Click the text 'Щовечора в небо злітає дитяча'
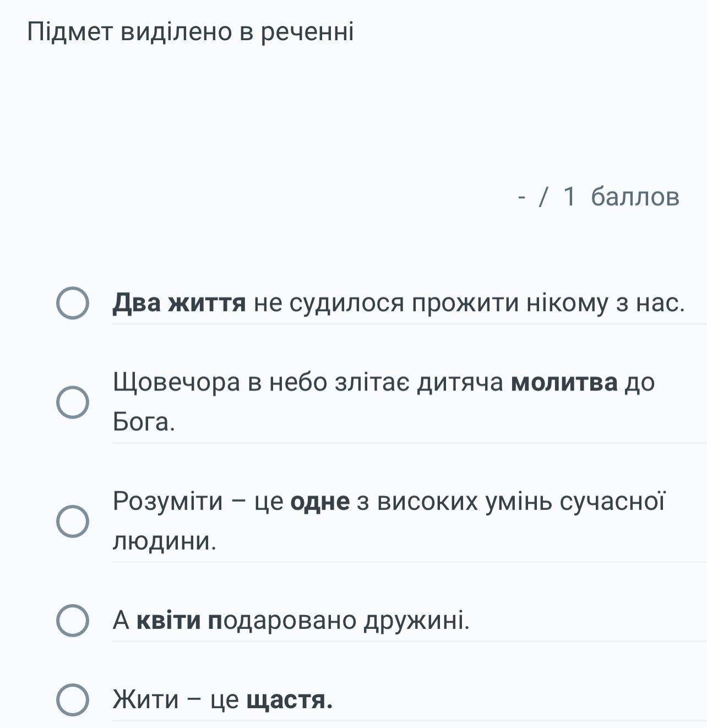This screenshot has width=707, height=728. (x=308, y=382)
